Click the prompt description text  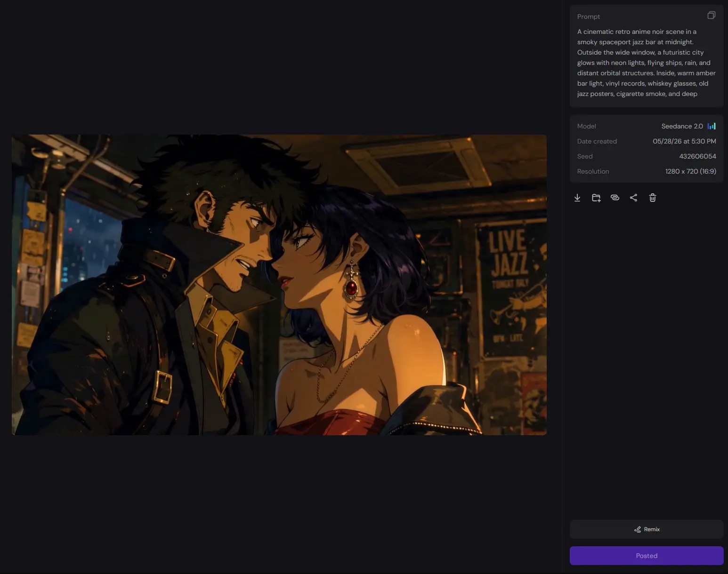coord(647,63)
